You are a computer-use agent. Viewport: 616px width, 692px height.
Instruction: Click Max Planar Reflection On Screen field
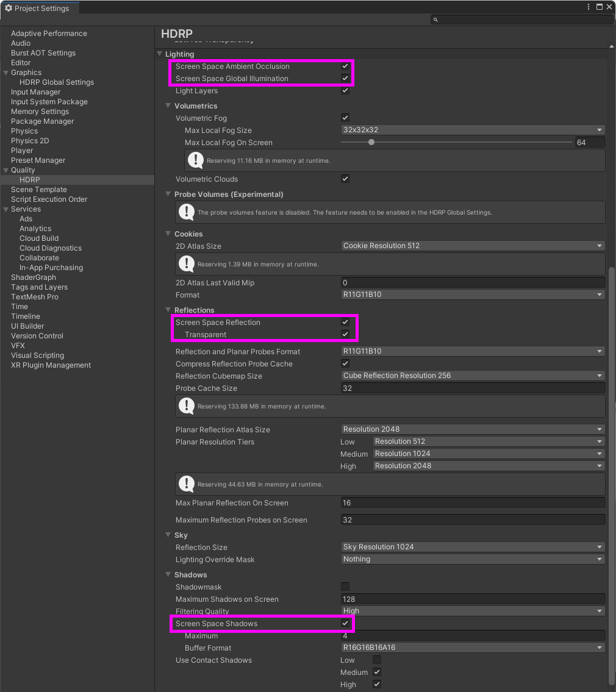tap(473, 503)
